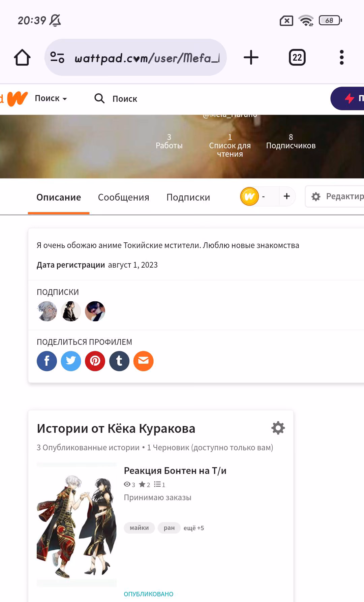Tap the battery 68 indicator
The height and width of the screenshot is (602, 364).
pos(330,20)
